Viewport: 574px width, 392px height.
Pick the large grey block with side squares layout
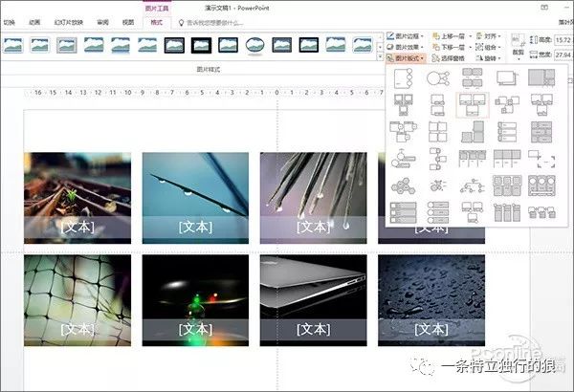pos(541,77)
